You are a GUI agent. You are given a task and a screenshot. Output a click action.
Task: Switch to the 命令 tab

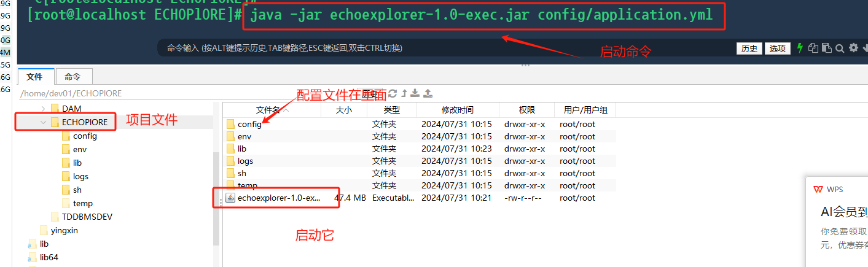(x=73, y=77)
